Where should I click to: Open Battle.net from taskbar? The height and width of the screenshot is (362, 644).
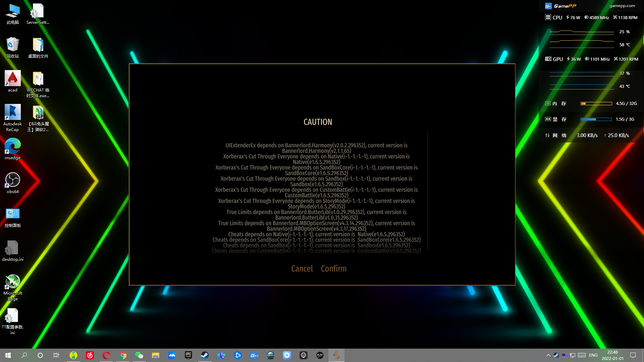pyautogui.click(x=238, y=355)
